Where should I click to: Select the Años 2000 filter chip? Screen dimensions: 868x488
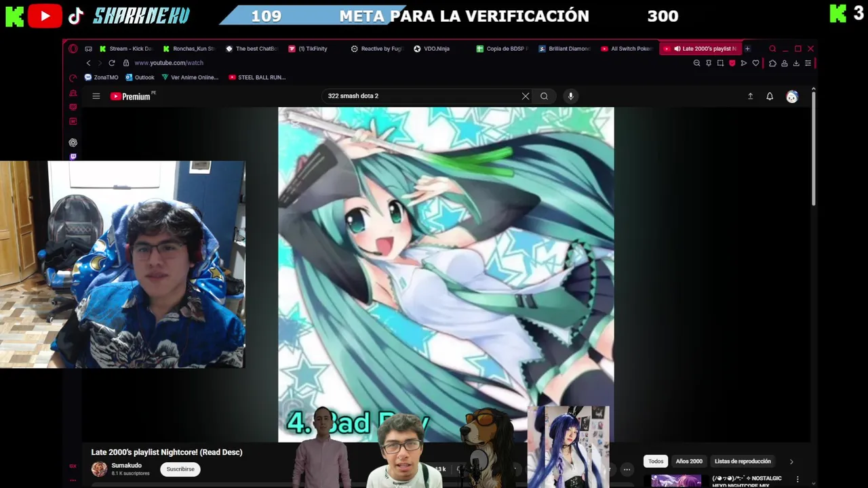(x=689, y=462)
